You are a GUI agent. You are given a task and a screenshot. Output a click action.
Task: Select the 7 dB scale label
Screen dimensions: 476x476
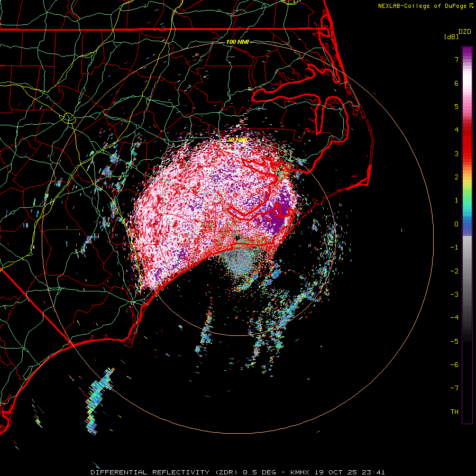pos(456,59)
